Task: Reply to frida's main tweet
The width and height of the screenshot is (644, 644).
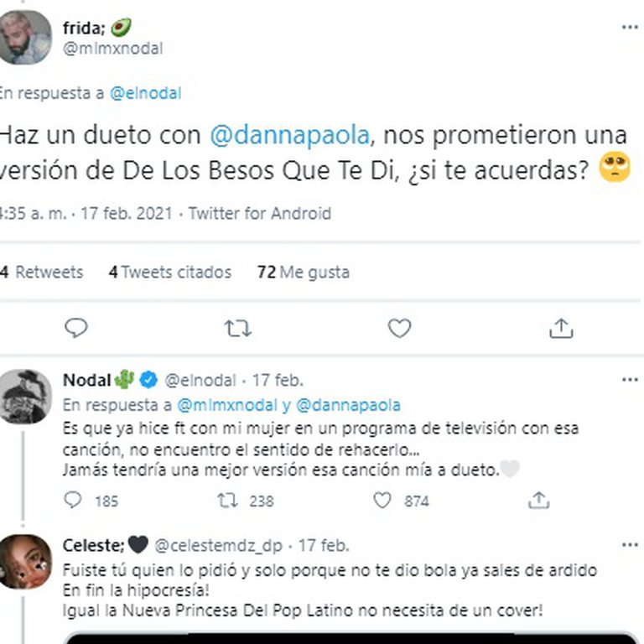Action: (76, 328)
